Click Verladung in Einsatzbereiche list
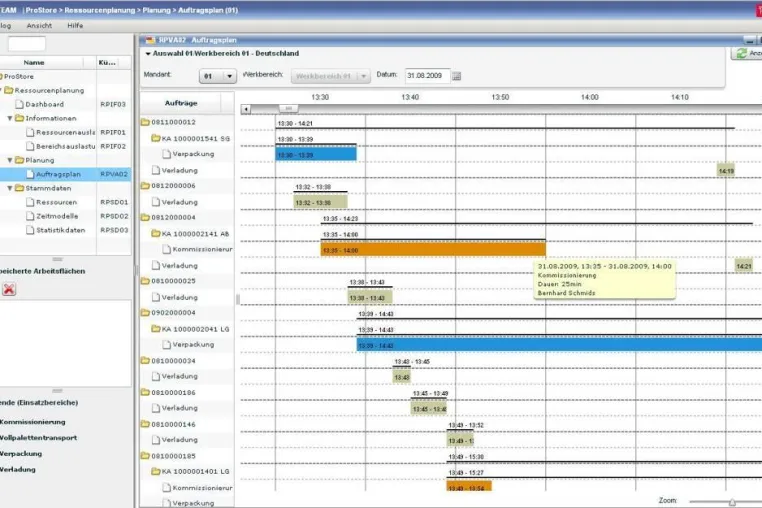The height and width of the screenshot is (508, 762). 18,470
